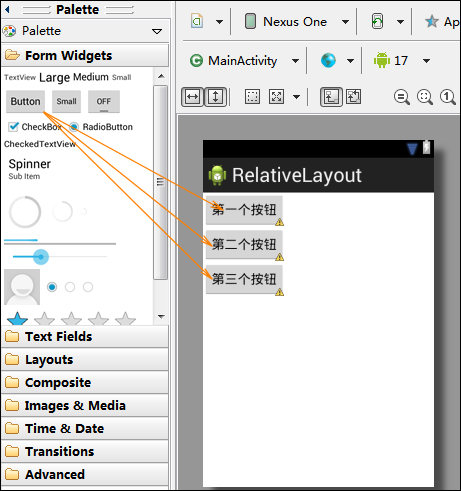
Task: Click the zoom to fit magnifier icon
Action: [425, 97]
